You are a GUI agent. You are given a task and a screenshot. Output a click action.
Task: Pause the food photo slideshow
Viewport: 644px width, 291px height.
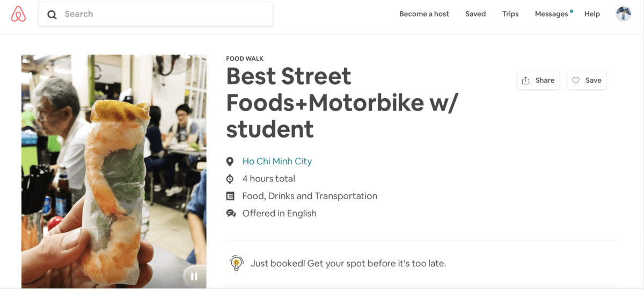pos(194,276)
